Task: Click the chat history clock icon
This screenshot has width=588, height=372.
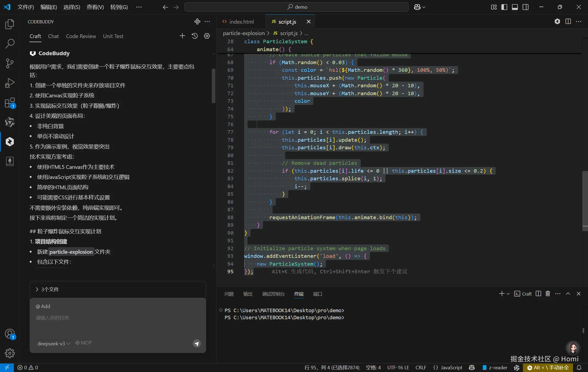Action: click(x=195, y=36)
